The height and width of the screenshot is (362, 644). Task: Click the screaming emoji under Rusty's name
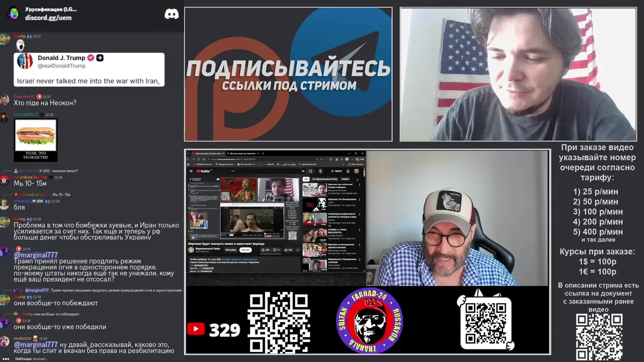click(20, 45)
